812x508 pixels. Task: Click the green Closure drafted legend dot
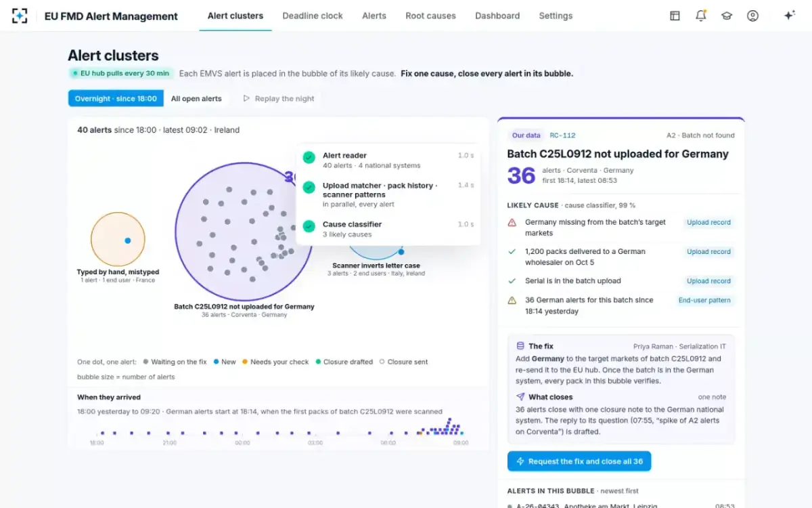318,362
